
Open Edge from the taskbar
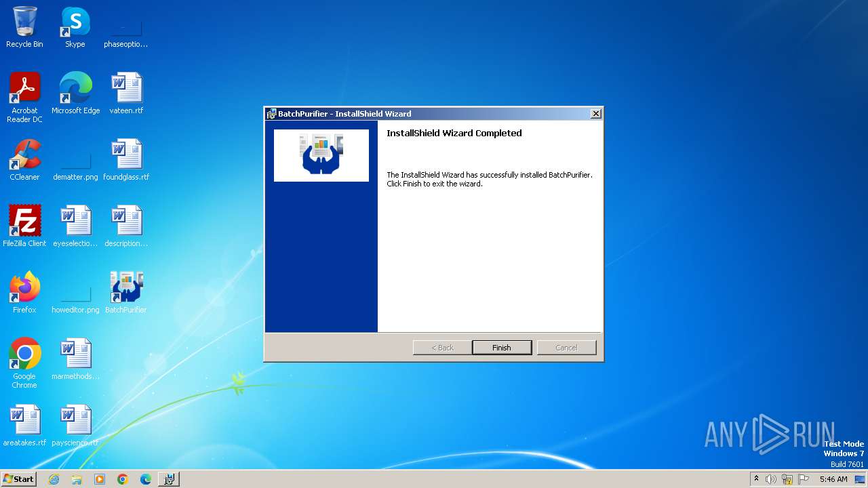(146, 479)
